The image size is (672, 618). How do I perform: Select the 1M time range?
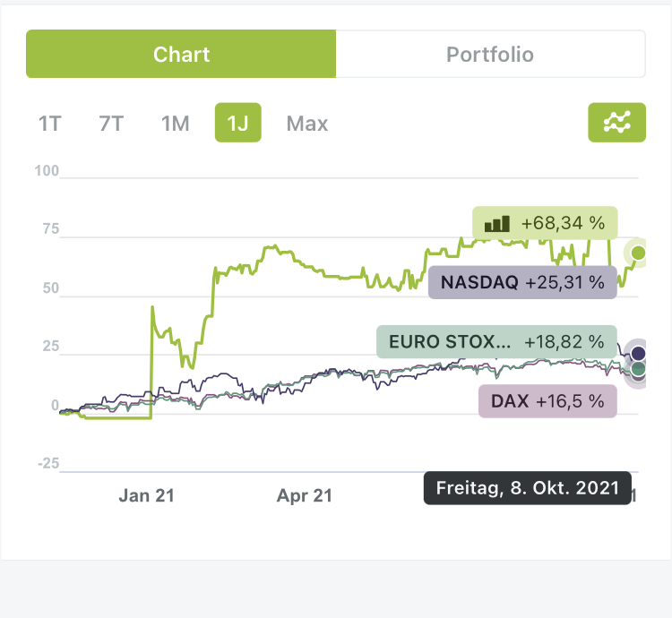pyautogui.click(x=175, y=124)
